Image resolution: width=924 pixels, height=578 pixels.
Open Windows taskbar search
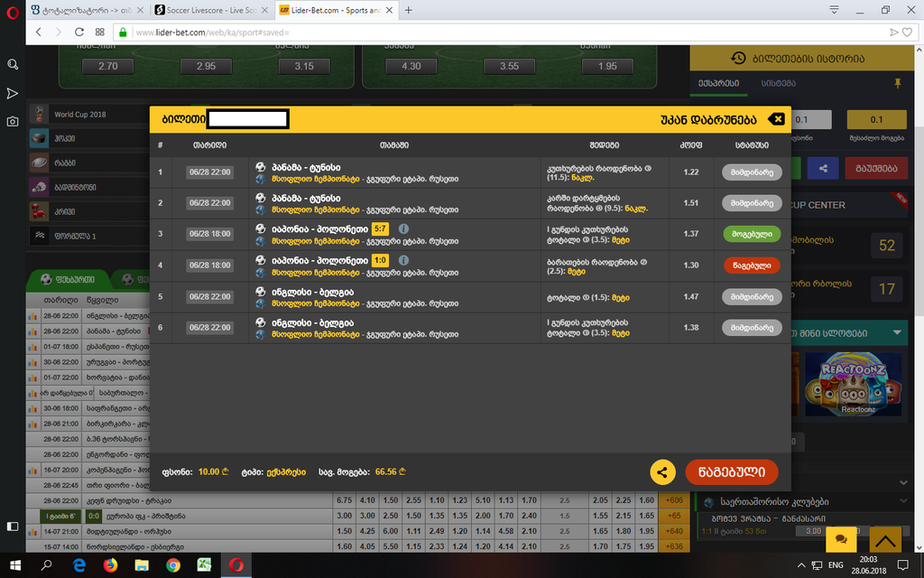[x=47, y=565]
